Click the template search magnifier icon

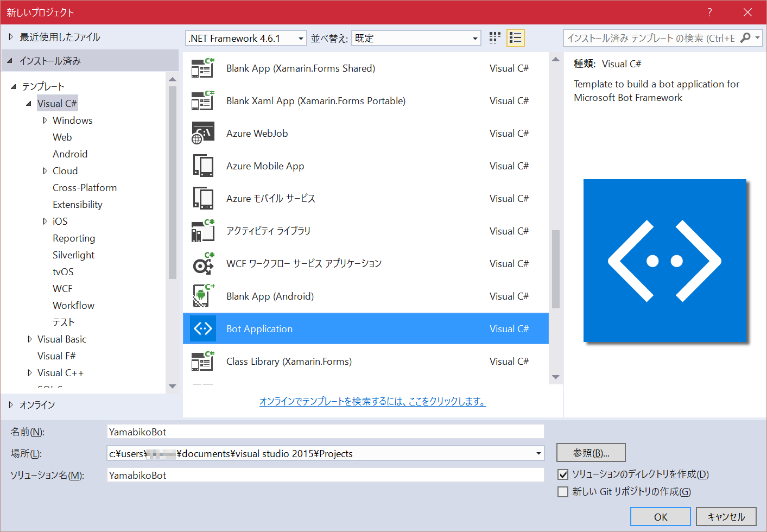(x=745, y=38)
